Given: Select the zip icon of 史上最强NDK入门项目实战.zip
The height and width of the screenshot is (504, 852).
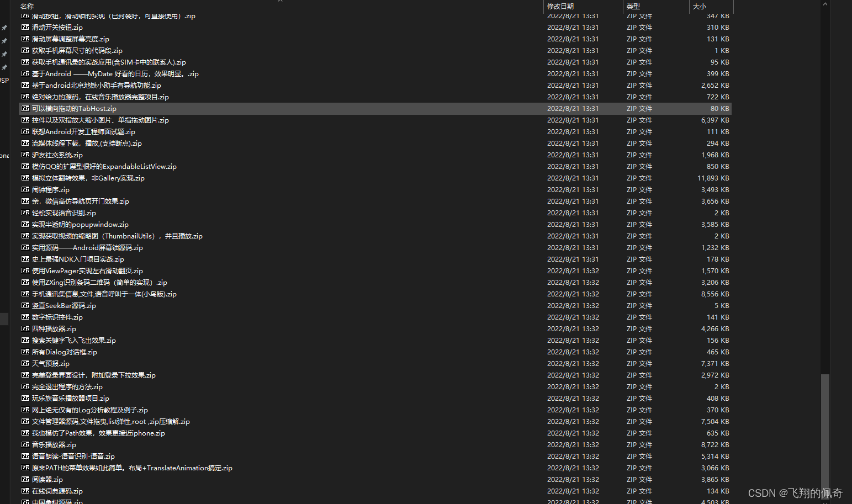Looking at the screenshot, I should click(25, 259).
